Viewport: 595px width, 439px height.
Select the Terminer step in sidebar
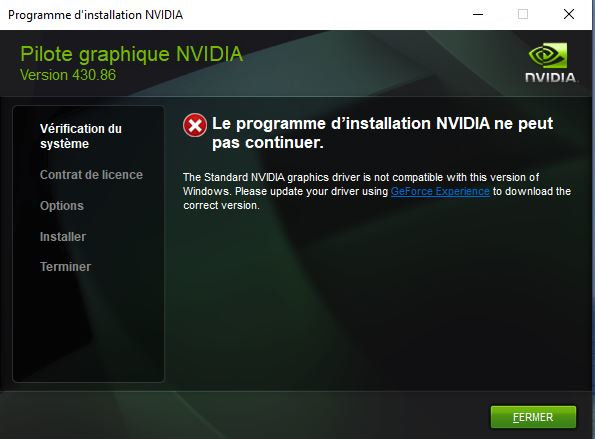click(x=66, y=267)
